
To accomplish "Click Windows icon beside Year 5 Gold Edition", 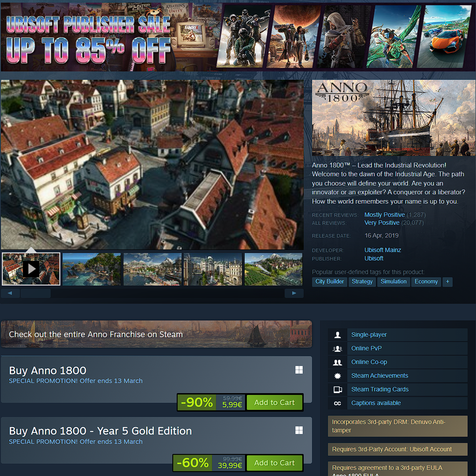I will (299, 430).
